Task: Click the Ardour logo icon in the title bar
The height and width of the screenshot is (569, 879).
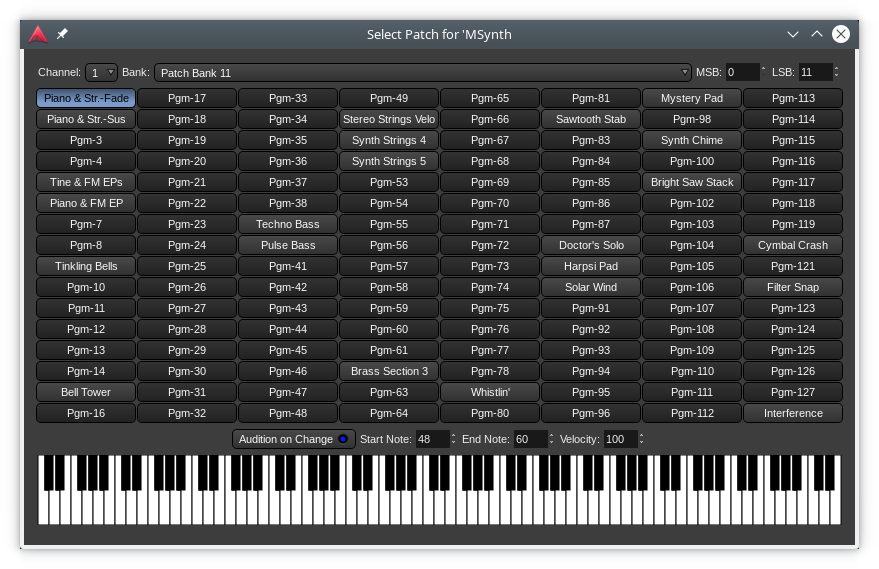Action: click(38, 34)
